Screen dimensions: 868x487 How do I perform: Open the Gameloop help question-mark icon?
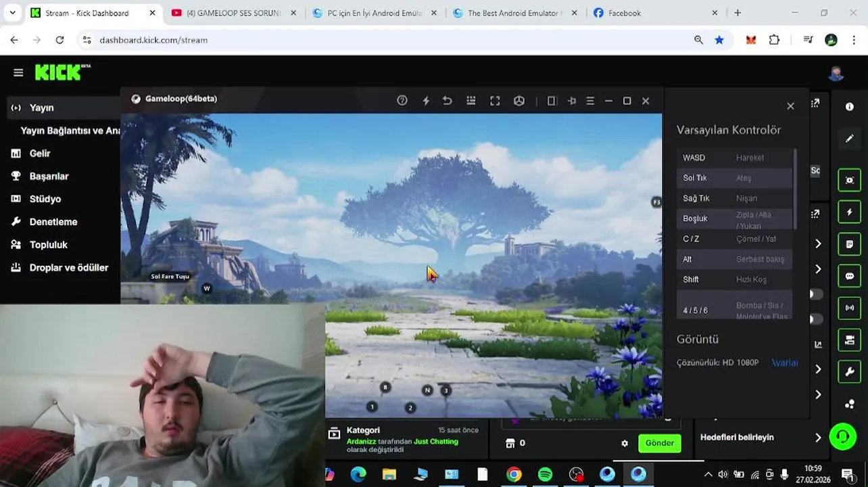coord(402,101)
